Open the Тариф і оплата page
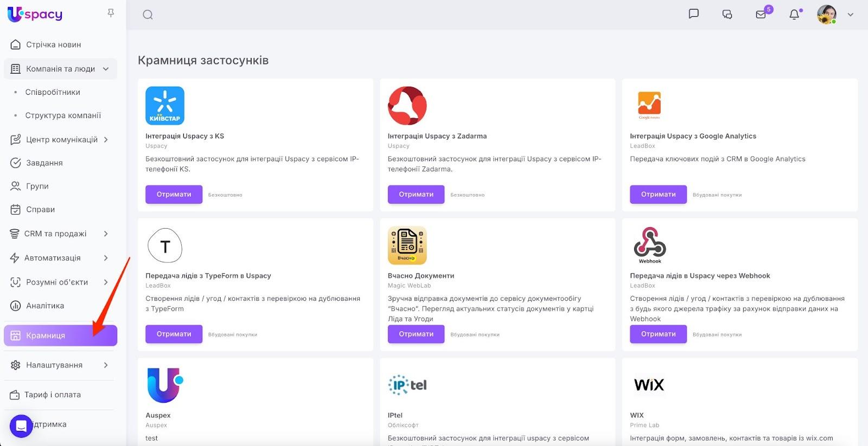868x446 pixels. pos(52,395)
